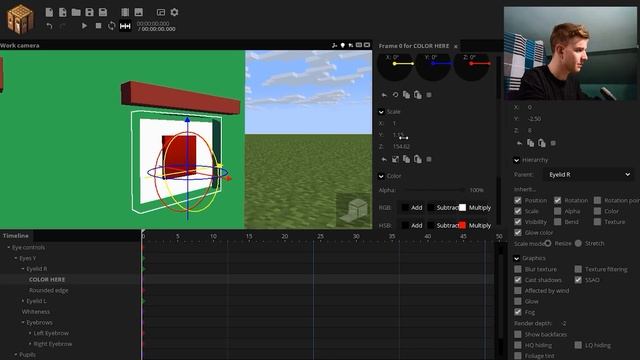Viewport: 640px width, 360px height.
Task: Toggle inherit Position checkbox
Action: [x=518, y=200]
